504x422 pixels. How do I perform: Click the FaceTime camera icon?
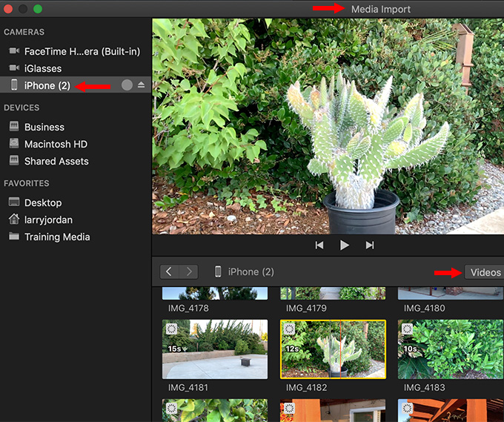[14, 51]
